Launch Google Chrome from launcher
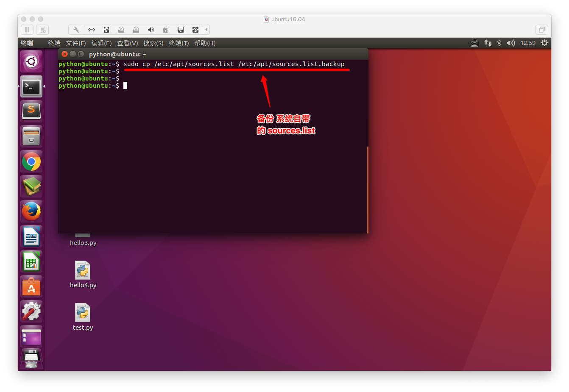Viewport: 569px width, 392px height. click(x=31, y=161)
